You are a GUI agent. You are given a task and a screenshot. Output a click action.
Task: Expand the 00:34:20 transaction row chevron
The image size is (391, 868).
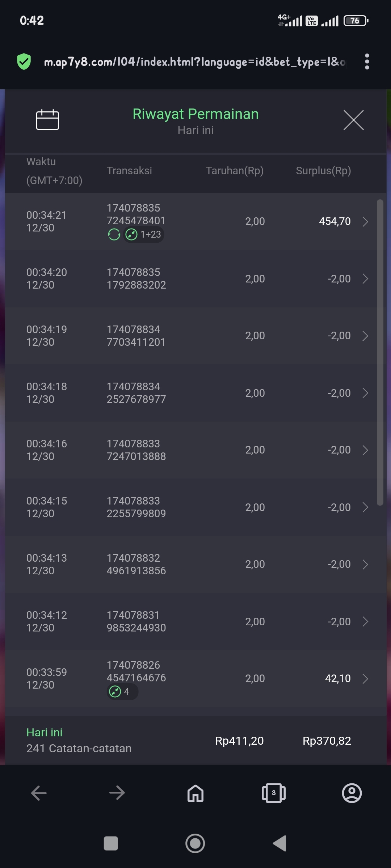(x=365, y=279)
